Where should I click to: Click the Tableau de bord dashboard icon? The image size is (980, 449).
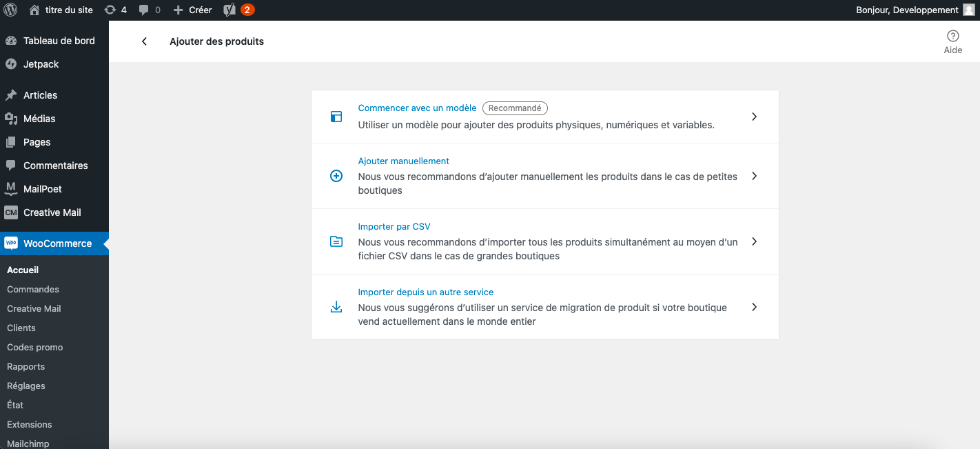pos(11,41)
